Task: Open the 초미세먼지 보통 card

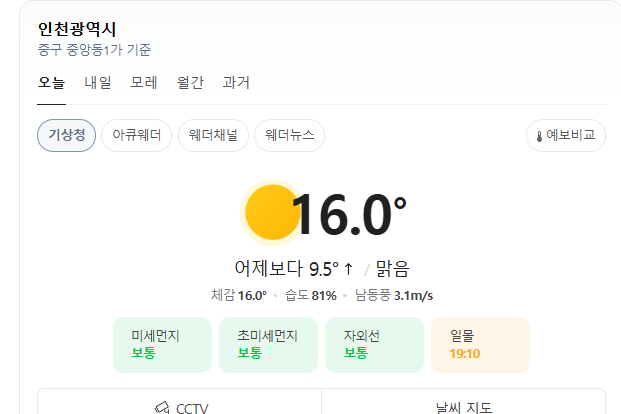Action: 269,345
